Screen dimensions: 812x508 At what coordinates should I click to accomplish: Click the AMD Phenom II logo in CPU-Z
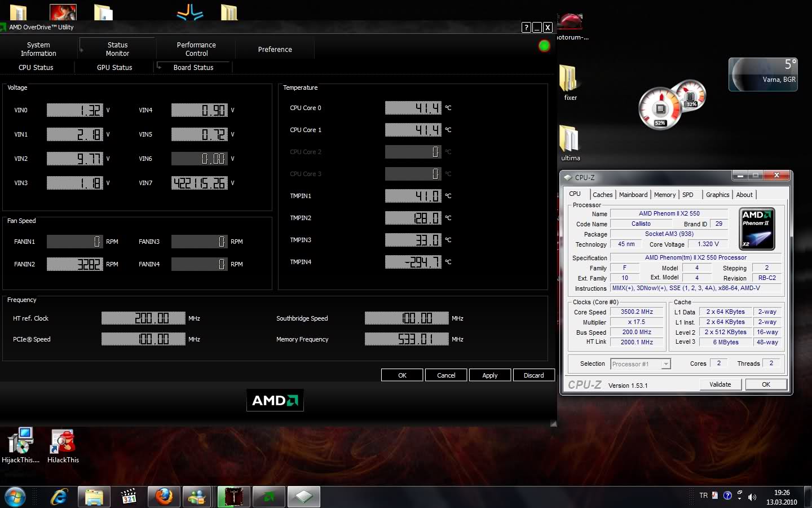pyautogui.click(x=757, y=229)
